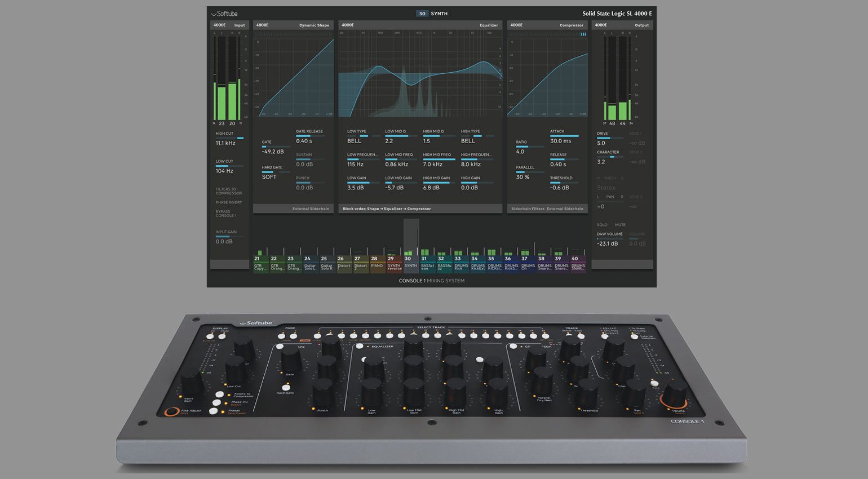868x479 pixels.
Task: Click the Punch knob on the hardware controller
Action: click(323, 392)
